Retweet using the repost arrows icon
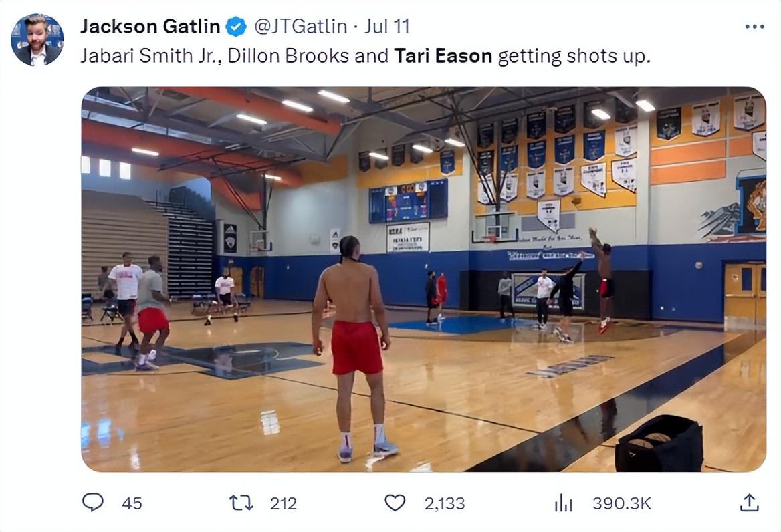 coord(241,502)
